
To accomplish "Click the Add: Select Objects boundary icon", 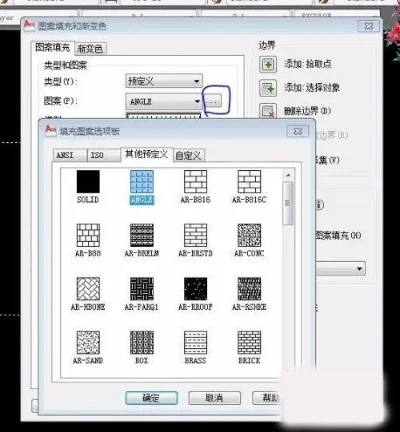I will tap(268, 88).
